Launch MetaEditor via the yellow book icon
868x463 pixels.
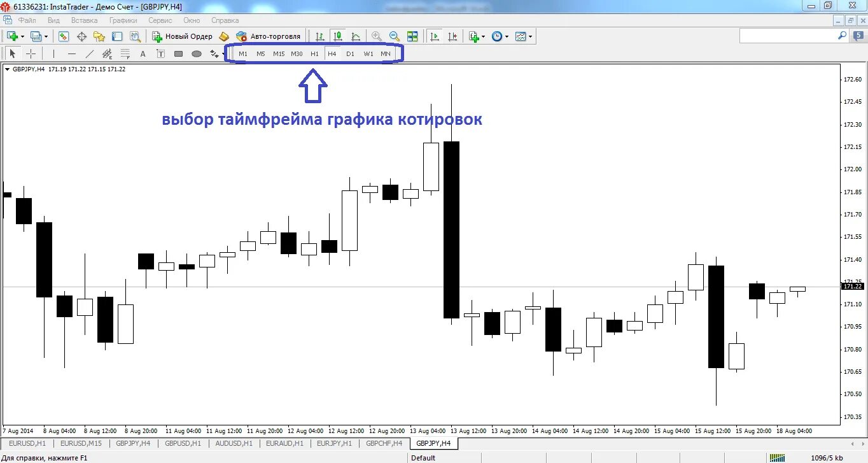tap(224, 36)
